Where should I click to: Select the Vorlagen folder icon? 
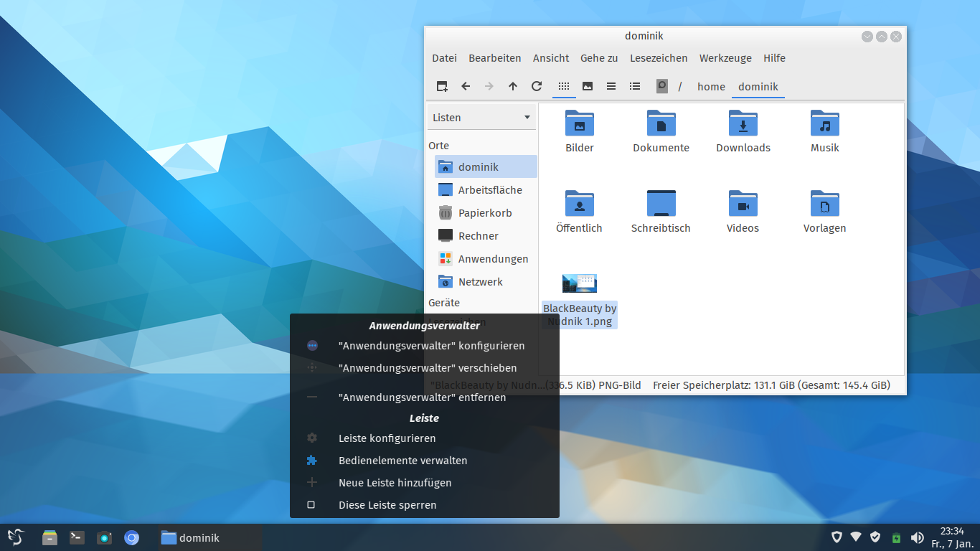point(825,204)
